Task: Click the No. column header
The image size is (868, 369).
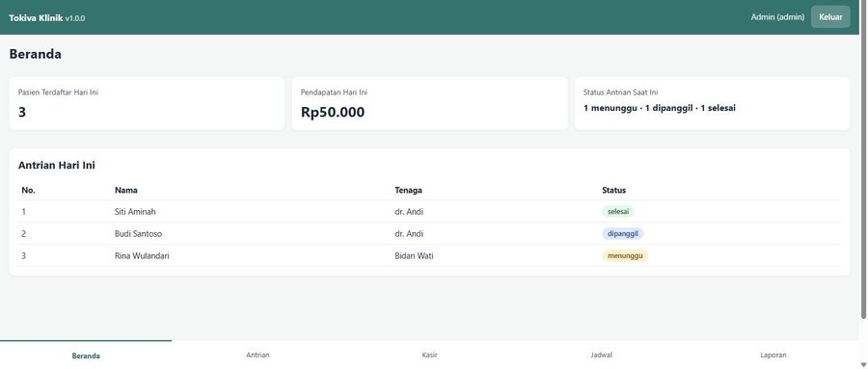Action: (28, 190)
